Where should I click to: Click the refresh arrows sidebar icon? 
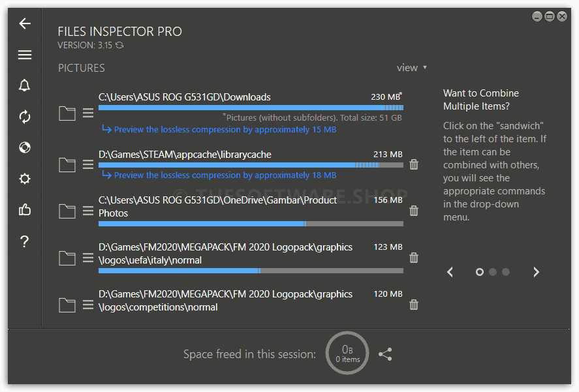pos(25,117)
